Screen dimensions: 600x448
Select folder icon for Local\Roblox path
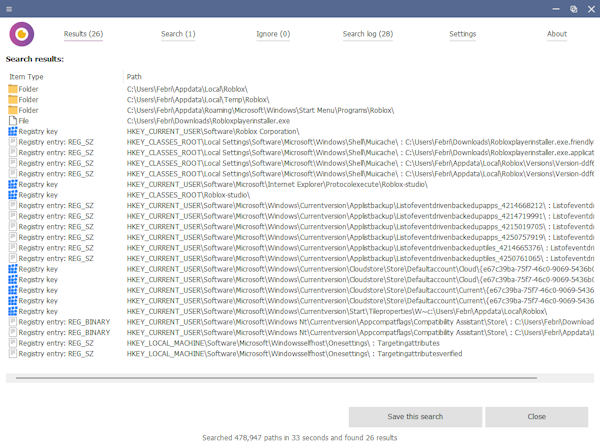[x=13, y=89]
